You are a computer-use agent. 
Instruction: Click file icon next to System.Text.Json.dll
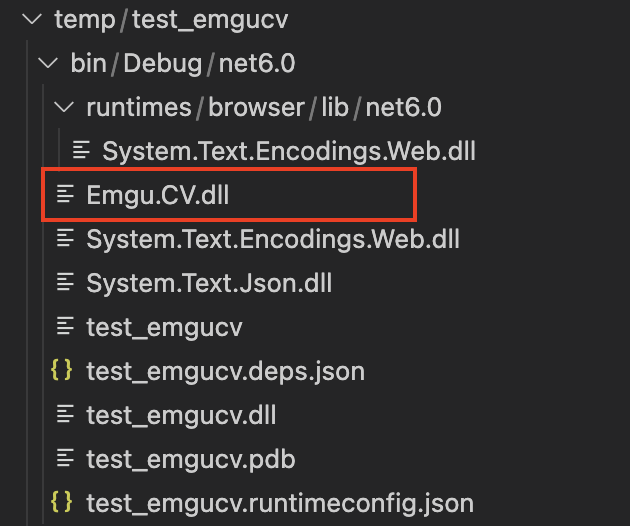point(65,282)
